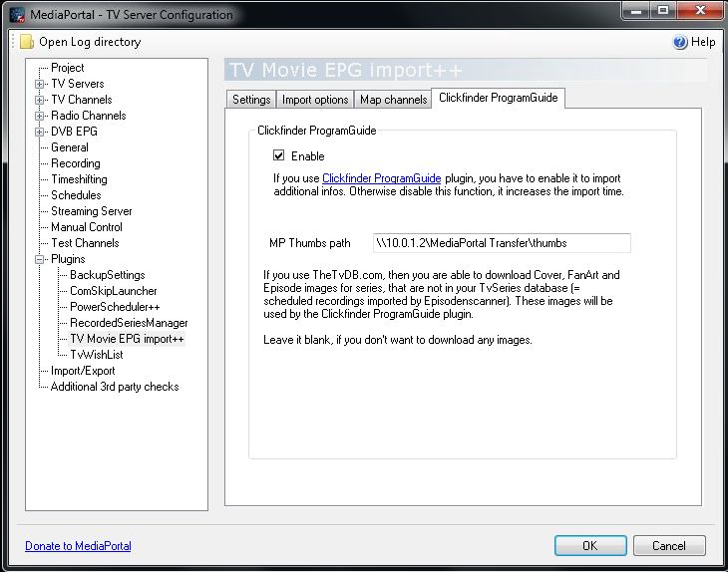Viewport: 728px width, 572px height.
Task: Open ComSkipLauncher plugin item
Action: point(114,291)
